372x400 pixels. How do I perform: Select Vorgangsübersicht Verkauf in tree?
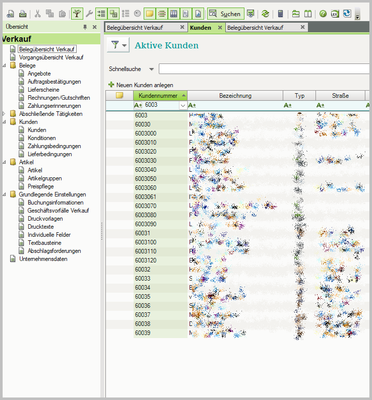tap(51, 57)
